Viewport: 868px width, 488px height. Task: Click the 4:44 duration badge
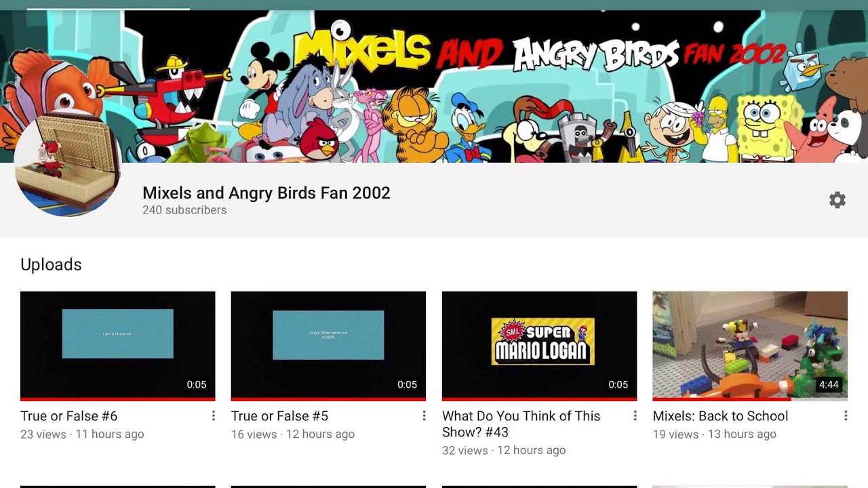(829, 385)
